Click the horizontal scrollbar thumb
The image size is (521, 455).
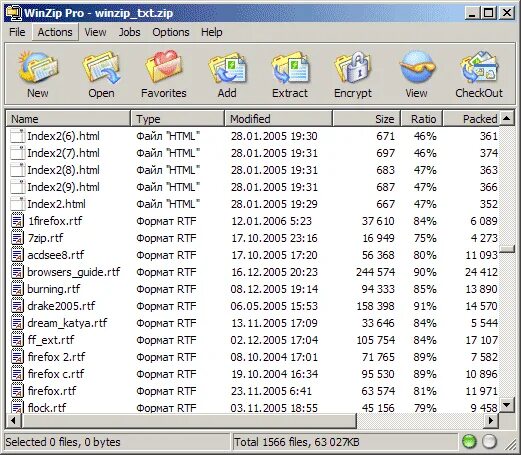[x=189, y=421]
